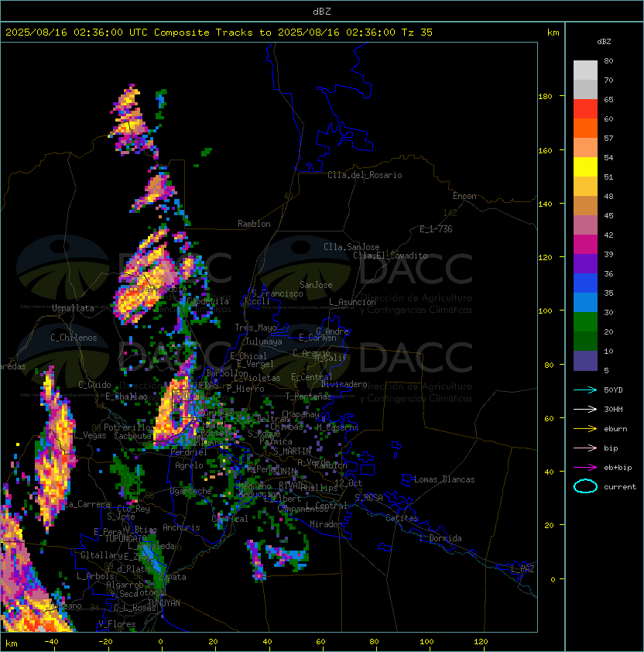This screenshot has height=652, width=644.
Task: Click the 'L_Dormida' map label
Action: (x=440, y=538)
